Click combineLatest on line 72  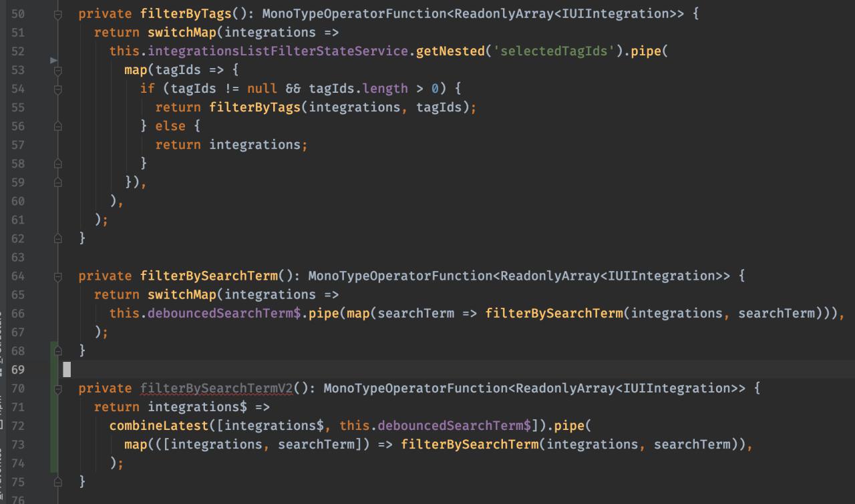pyautogui.click(x=159, y=425)
